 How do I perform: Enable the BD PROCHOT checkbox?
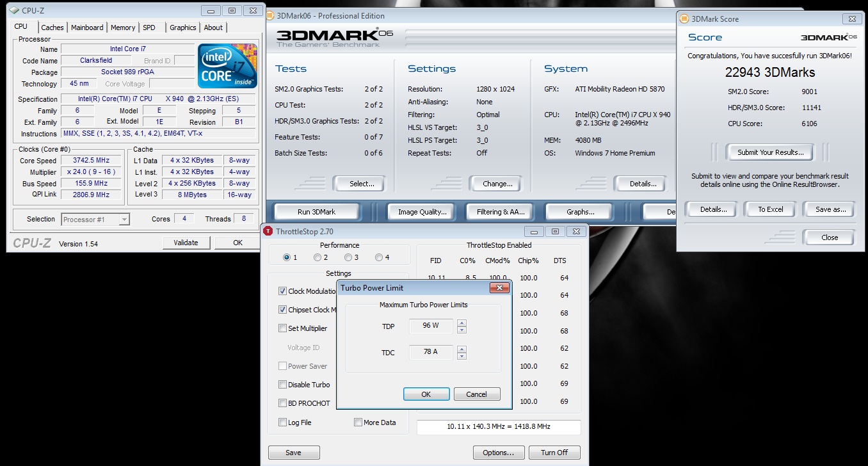tap(283, 403)
